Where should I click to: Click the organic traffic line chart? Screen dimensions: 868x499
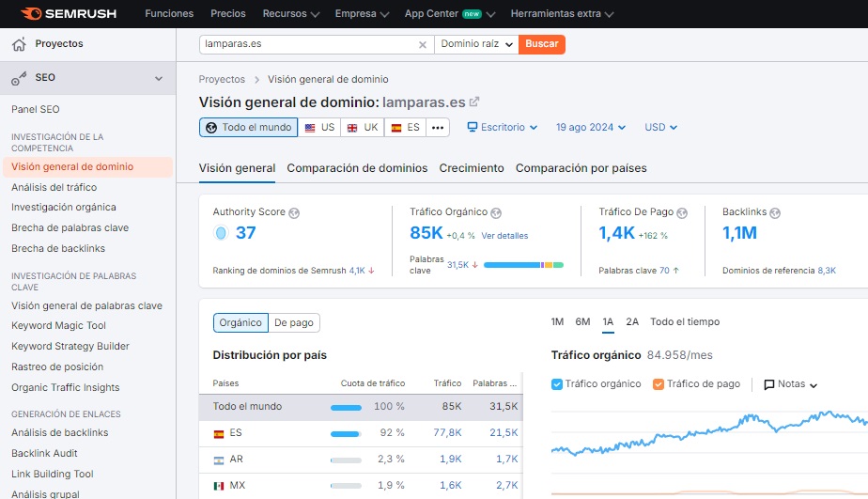pyautogui.click(x=709, y=433)
